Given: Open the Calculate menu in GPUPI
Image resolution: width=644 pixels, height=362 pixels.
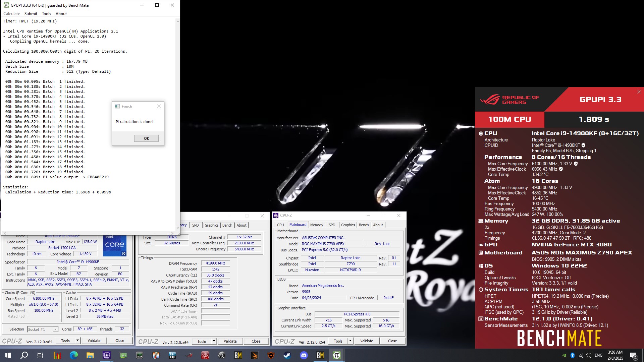Looking at the screenshot, I should pos(11,14).
